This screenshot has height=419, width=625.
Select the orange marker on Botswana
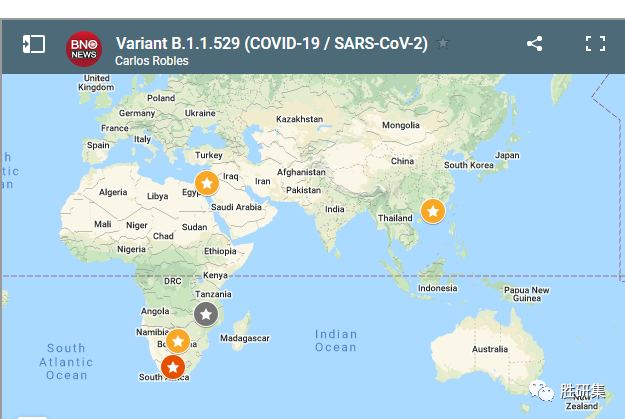click(x=178, y=341)
